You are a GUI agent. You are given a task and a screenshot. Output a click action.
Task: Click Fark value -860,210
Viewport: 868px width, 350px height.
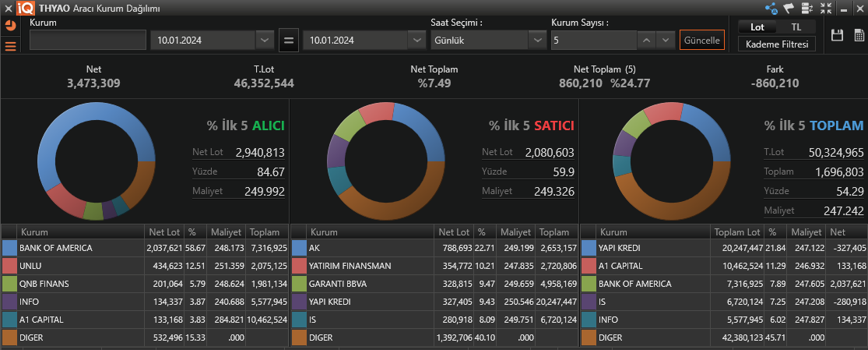[x=775, y=83]
